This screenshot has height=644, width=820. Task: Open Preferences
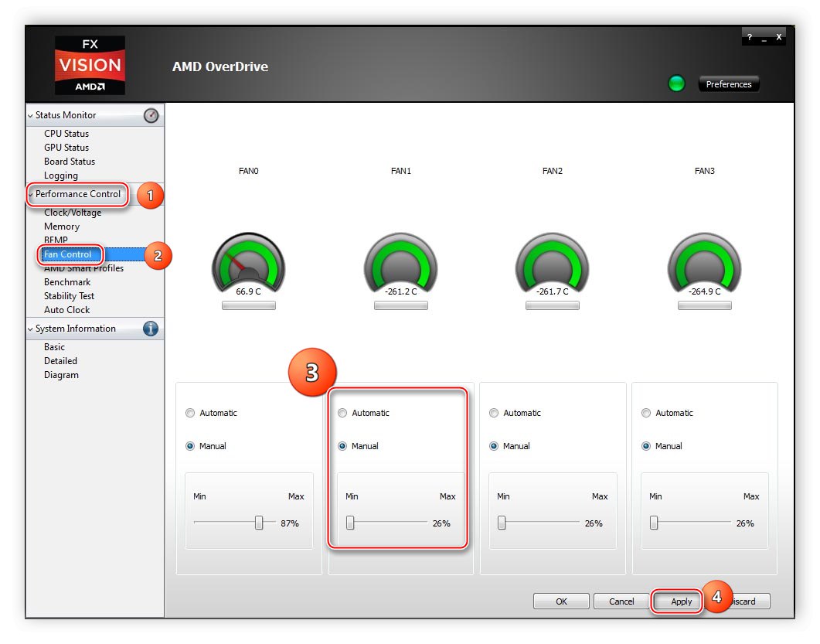pos(729,84)
